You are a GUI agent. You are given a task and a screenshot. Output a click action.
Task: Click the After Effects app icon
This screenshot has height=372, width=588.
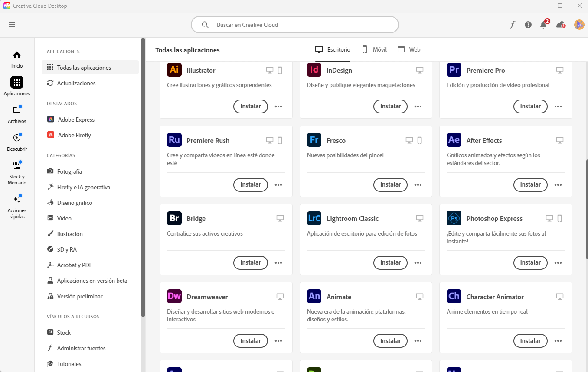(454, 140)
